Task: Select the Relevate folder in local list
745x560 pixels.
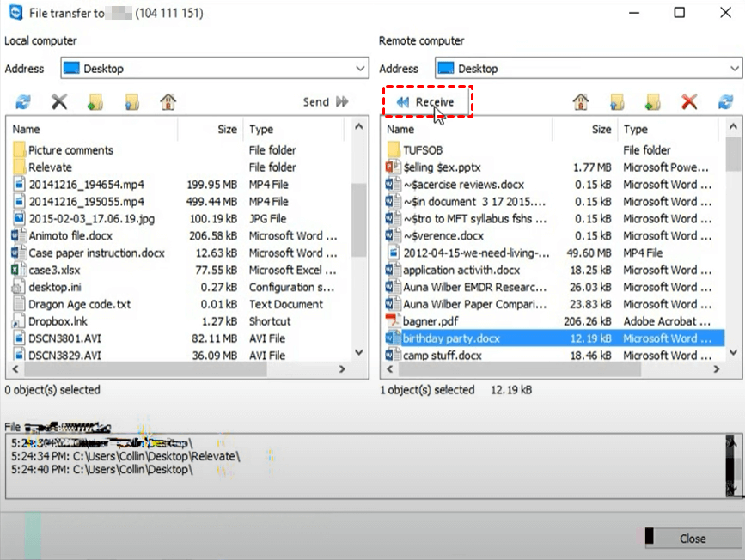Action: pyautogui.click(x=50, y=167)
